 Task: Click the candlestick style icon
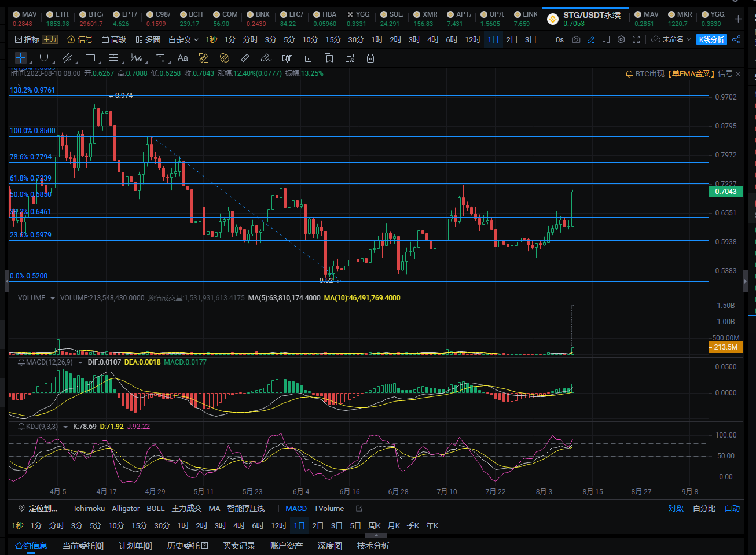287,58
